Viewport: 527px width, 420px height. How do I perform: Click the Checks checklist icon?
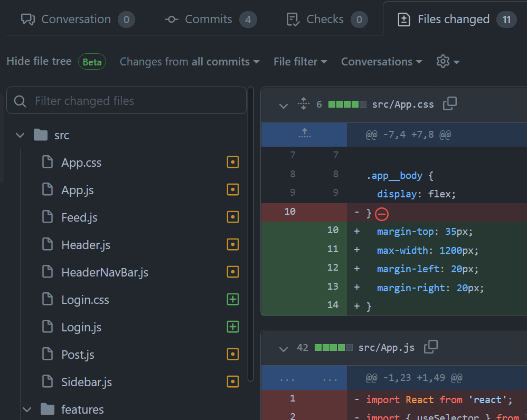[294, 20]
